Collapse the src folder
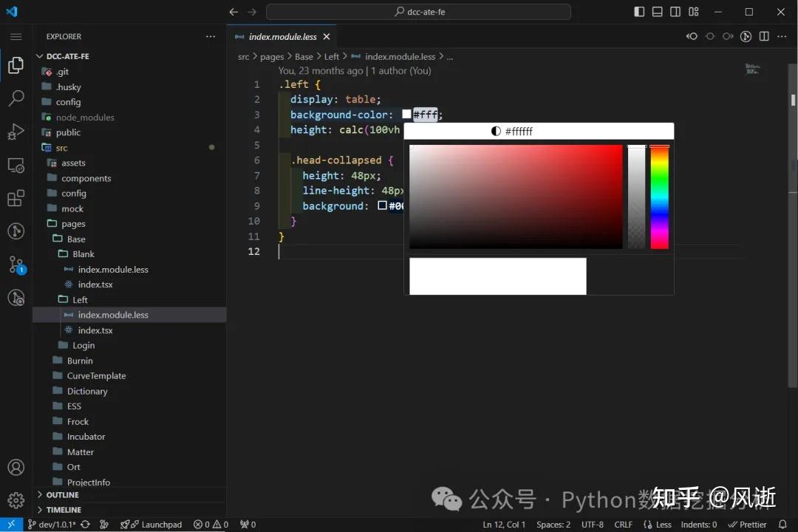The height and width of the screenshot is (532, 798). click(130, 148)
